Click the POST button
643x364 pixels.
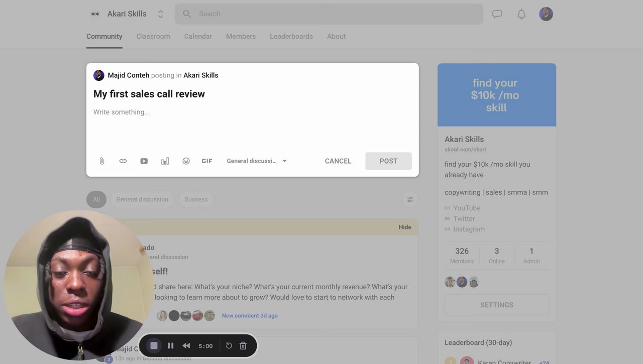(x=388, y=161)
